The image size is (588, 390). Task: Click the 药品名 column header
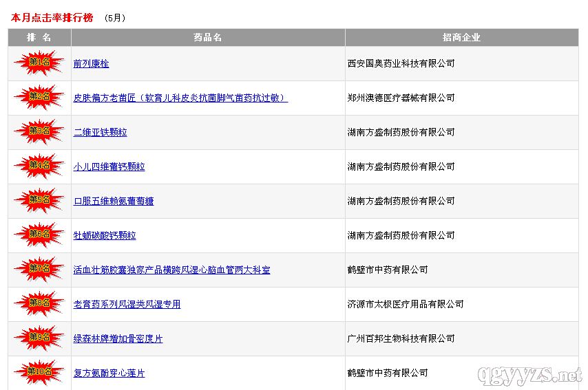[x=208, y=38]
